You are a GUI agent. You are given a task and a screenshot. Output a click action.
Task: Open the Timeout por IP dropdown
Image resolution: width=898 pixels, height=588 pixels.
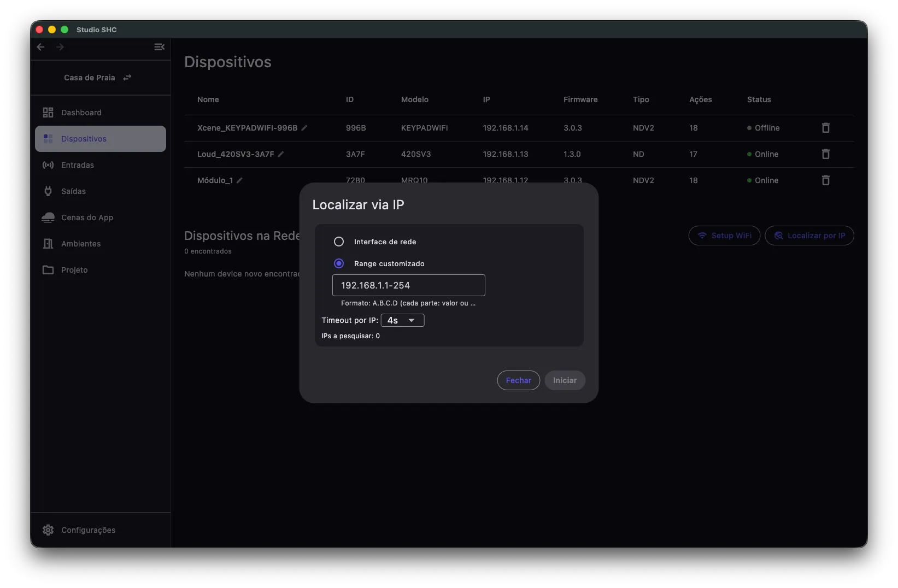coord(403,320)
